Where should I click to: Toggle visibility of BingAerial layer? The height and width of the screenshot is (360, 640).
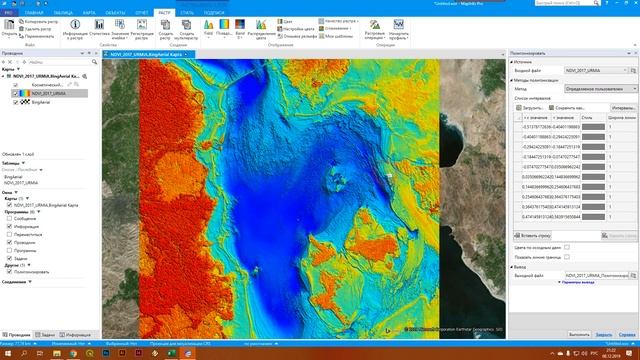point(16,102)
